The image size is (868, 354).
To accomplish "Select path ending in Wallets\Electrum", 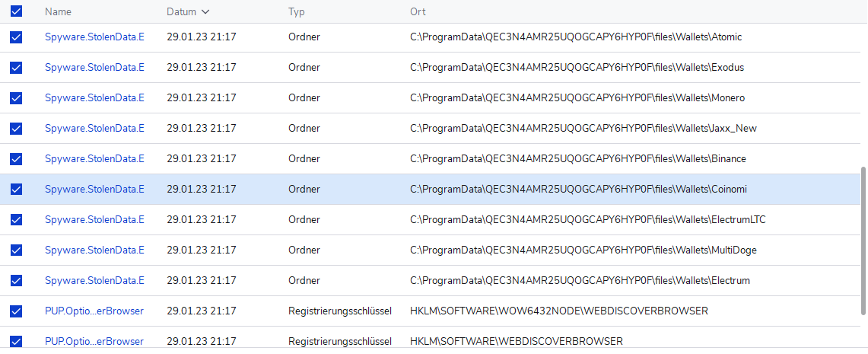I will pyautogui.click(x=580, y=281).
